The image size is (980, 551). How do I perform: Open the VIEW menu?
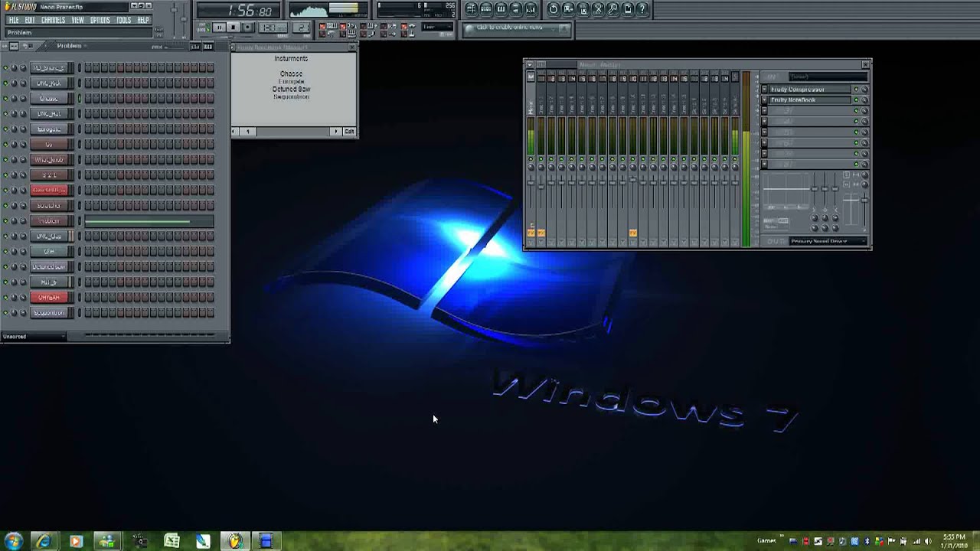pos(78,20)
